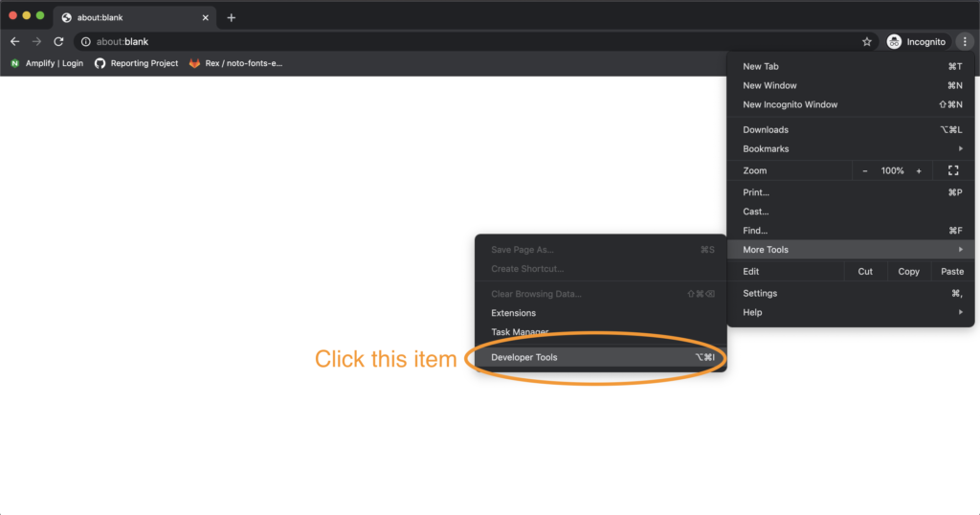Screen dimensions: 980x515
Task: Decrease zoom with the minus button
Action: [x=865, y=170]
